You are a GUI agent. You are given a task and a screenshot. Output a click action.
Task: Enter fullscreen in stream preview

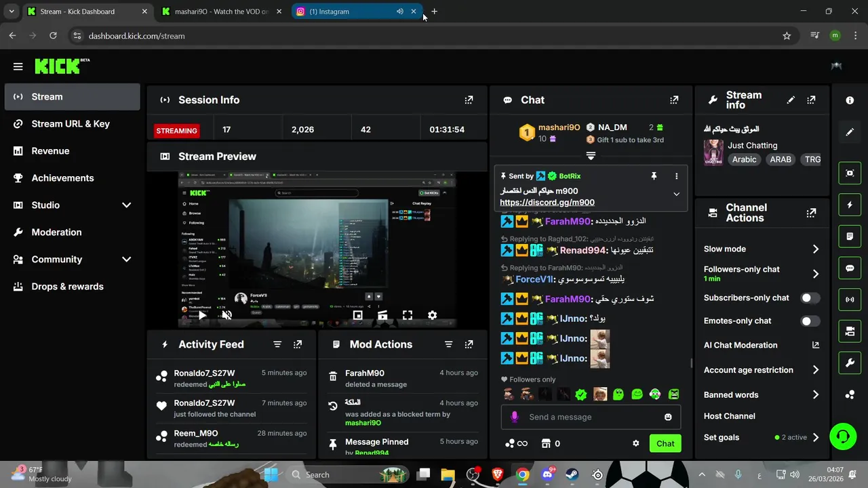pyautogui.click(x=408, y=315)
